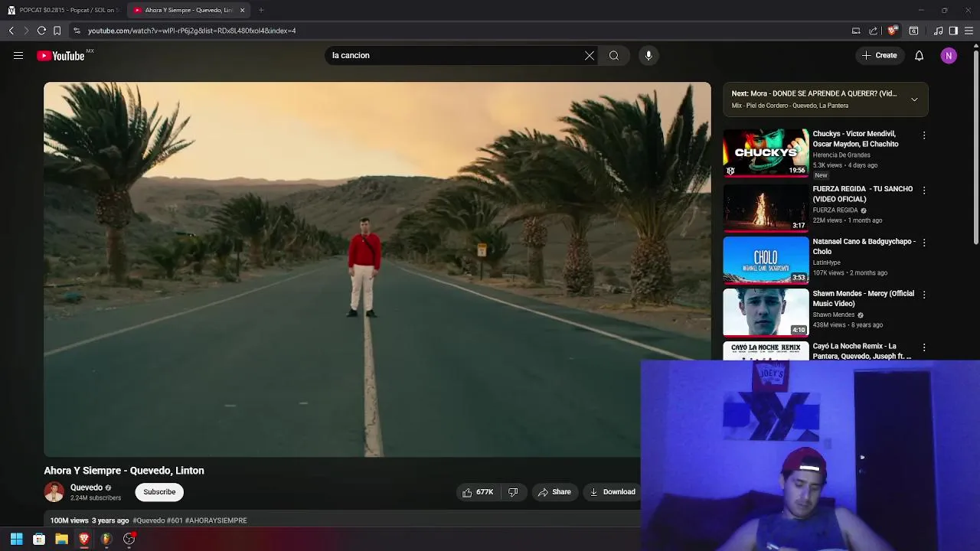Close the Ahora Y Siempre tab
Screen dimensions: 980x551
pos(243,10)
